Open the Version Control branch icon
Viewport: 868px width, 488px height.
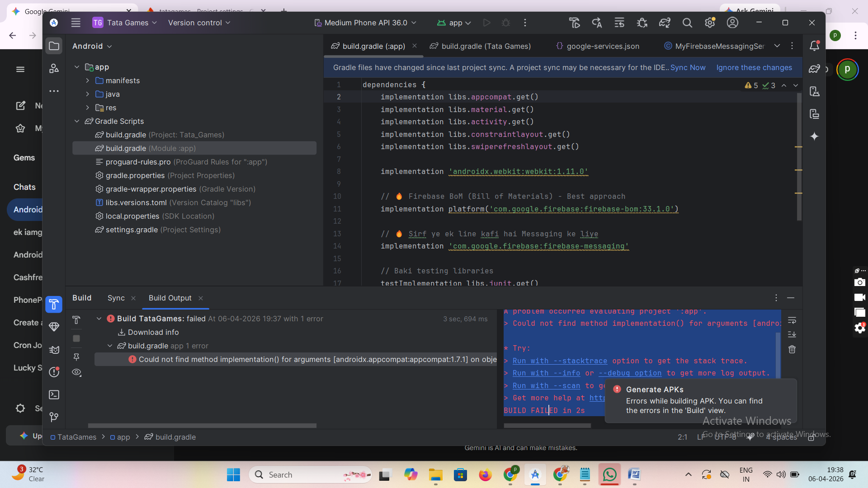click(x=54, y=417)
